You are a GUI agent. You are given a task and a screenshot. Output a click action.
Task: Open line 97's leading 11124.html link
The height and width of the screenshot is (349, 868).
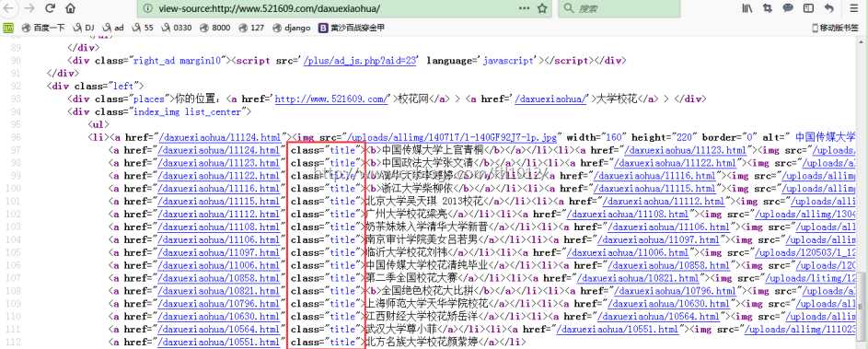(219, 149)
